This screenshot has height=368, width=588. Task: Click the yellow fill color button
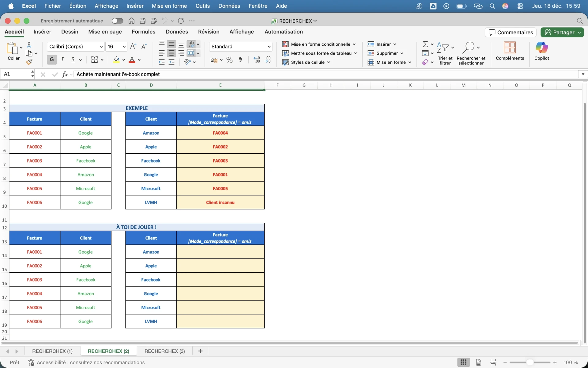tap(116, 59)
